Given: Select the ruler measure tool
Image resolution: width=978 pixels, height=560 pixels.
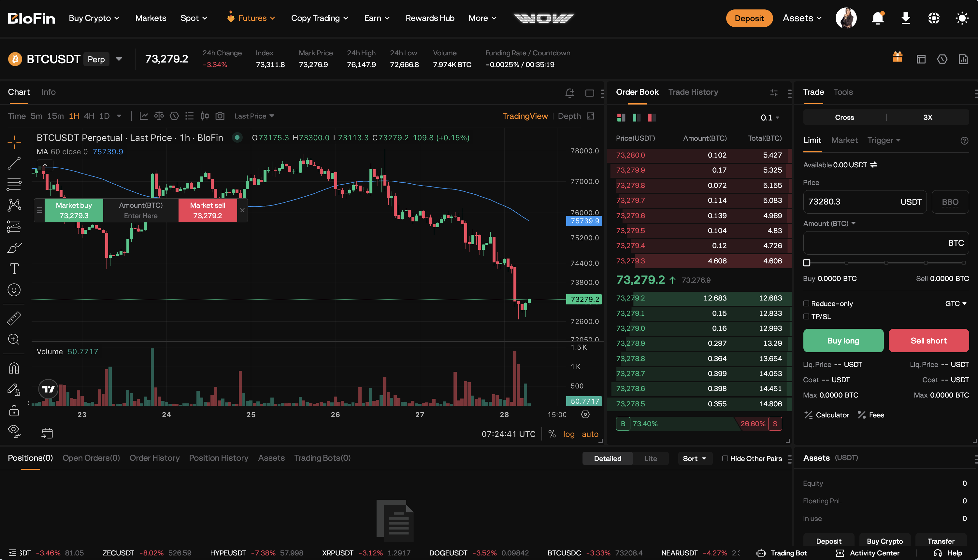Looking at the screenshot, I should pos(14,318).
